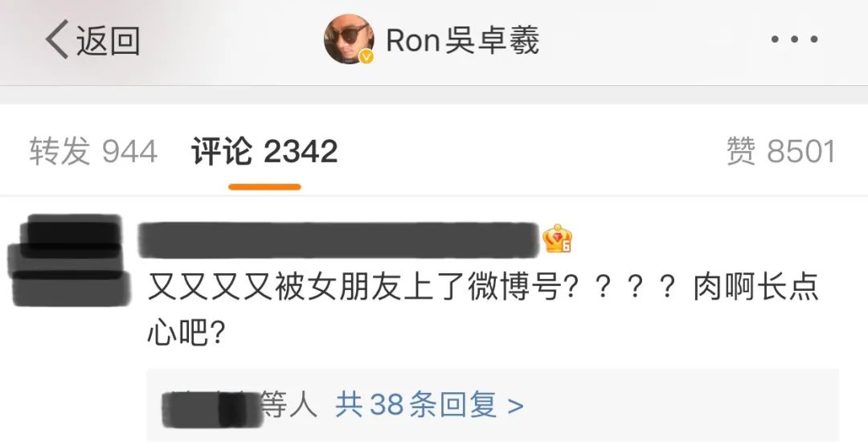Open the three-dot more options menu
868x446 pixels.
794,39
